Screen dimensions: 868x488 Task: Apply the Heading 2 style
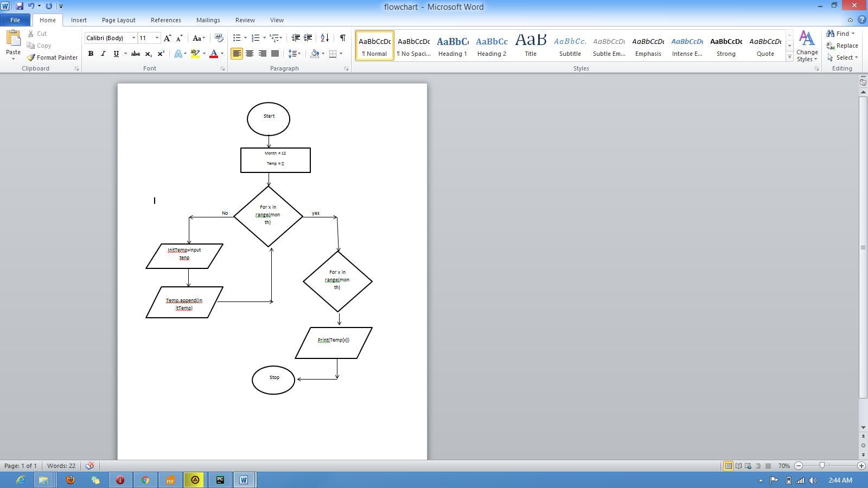click(492, 46)
